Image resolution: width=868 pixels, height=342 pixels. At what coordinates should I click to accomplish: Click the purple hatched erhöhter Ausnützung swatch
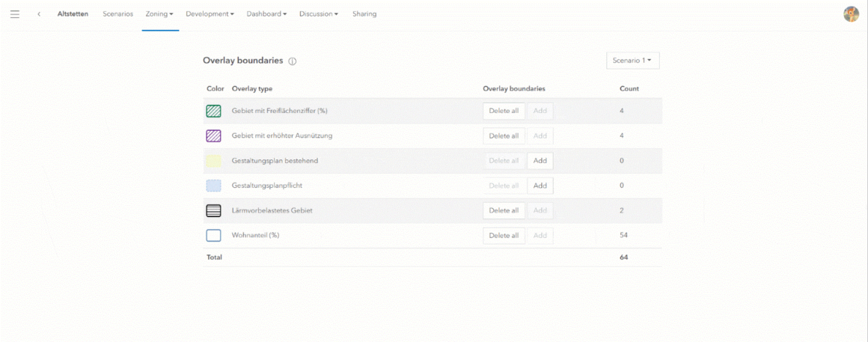(214, 135)
